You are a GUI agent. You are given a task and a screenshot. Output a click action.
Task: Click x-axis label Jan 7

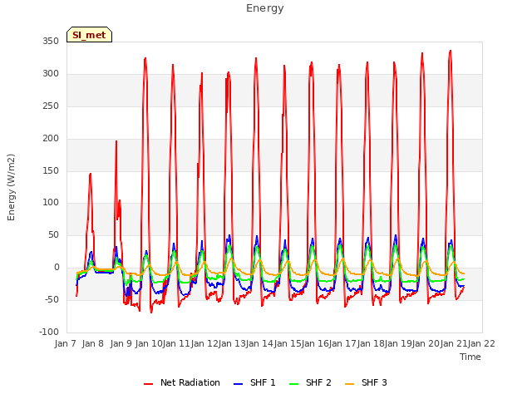(65, 343)
